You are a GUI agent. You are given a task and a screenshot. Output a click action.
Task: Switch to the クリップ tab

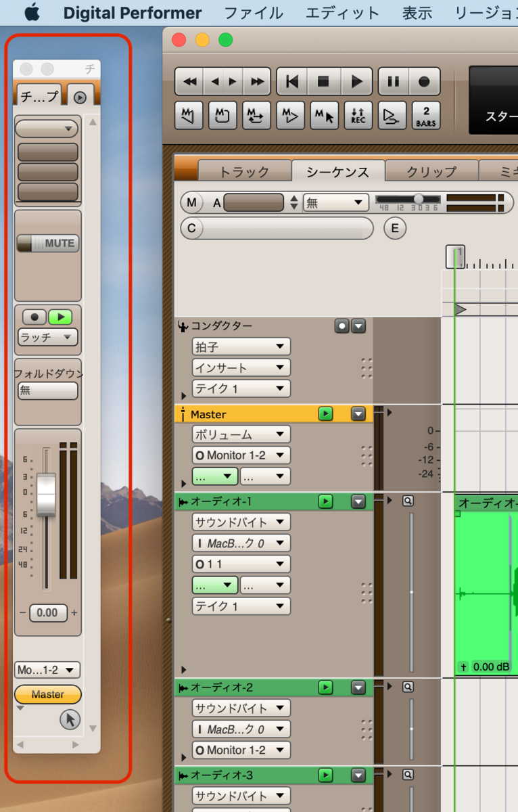point(431,172)
